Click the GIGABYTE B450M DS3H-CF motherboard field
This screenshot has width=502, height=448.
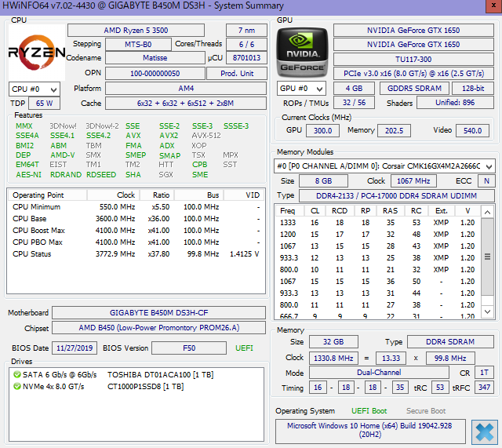point(158,312)
